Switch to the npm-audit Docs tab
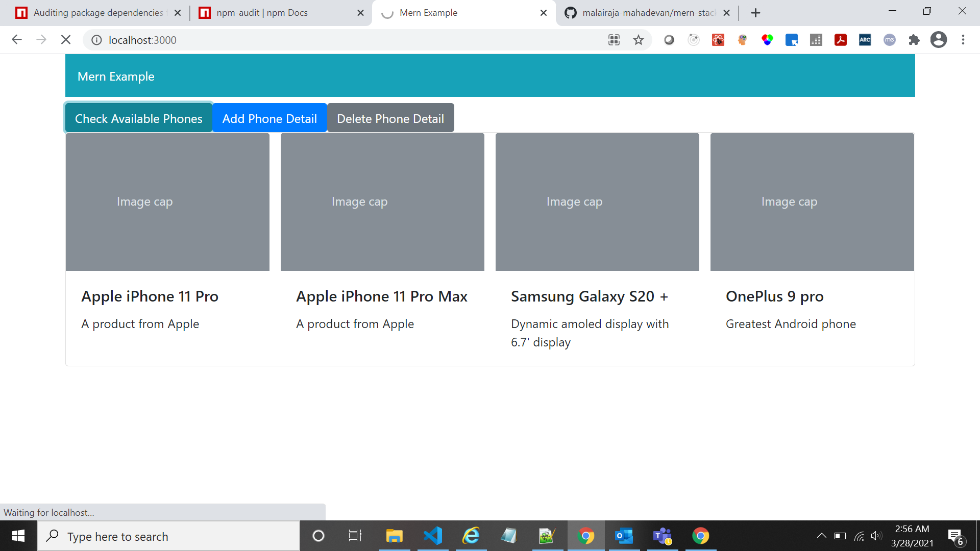The width and height of the screenshot is (980, 551). click(x=271, y=12)
